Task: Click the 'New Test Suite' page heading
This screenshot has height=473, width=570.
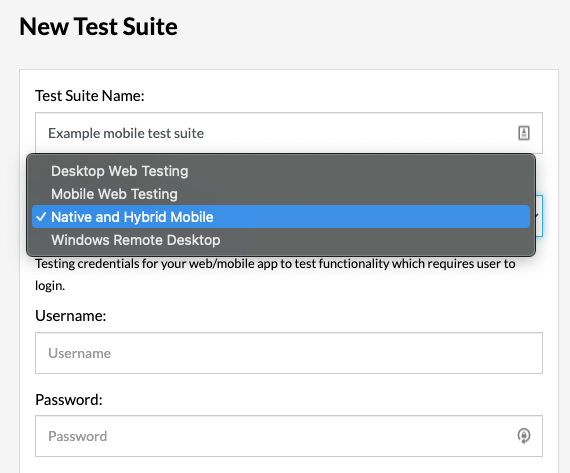Action: pos(98,27)
